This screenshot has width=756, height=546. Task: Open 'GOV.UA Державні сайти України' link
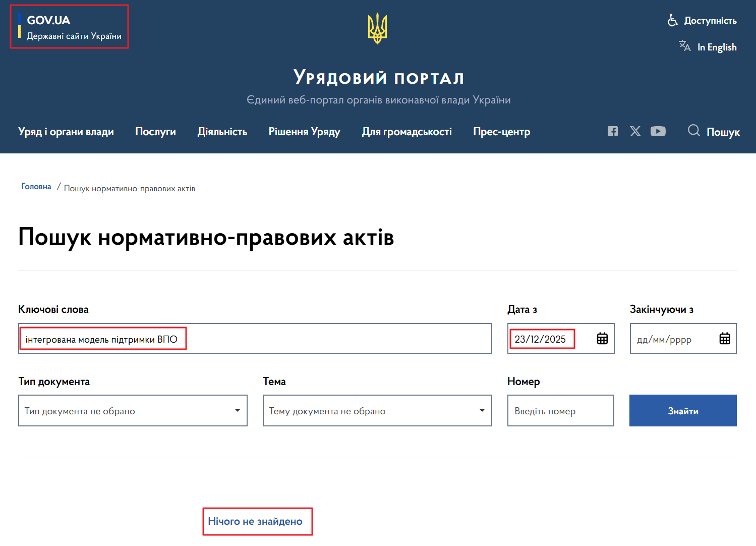70,27
